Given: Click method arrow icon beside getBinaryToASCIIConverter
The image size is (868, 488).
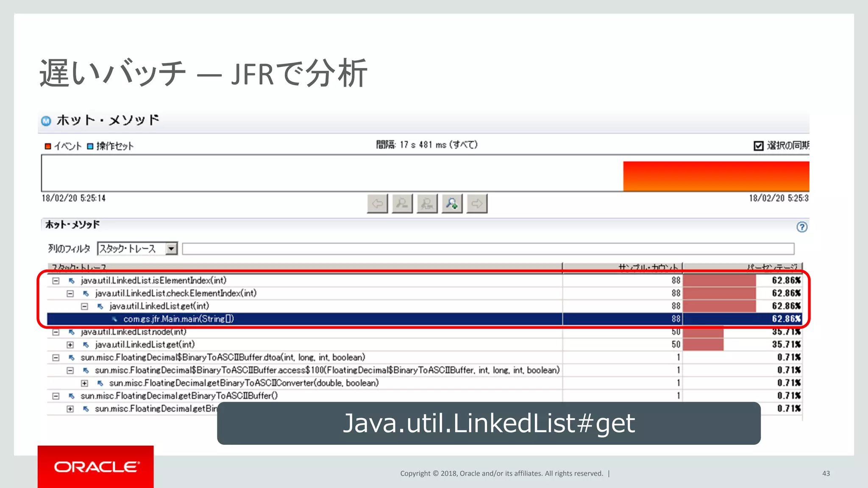Looking at the screenshot, I should pos(100,383).
